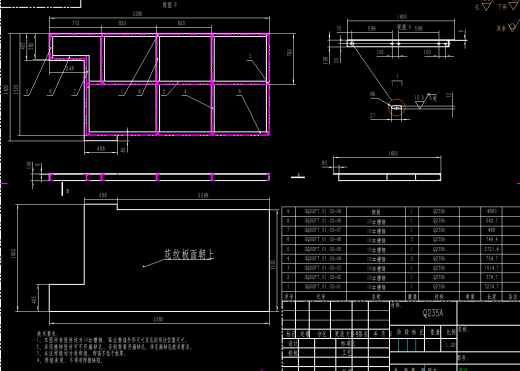Select balloon number 7 on the frame plan

click(x=75, y=92)
